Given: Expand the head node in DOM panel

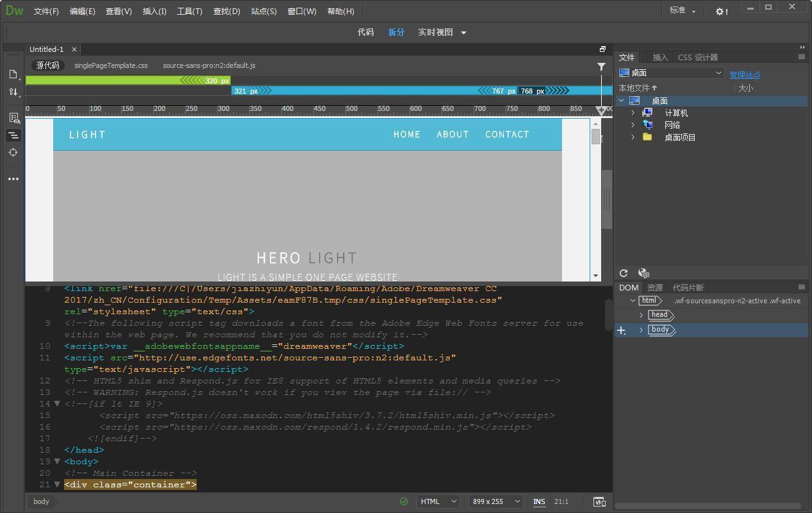Looking at the screenshot, I should point(642,315).
